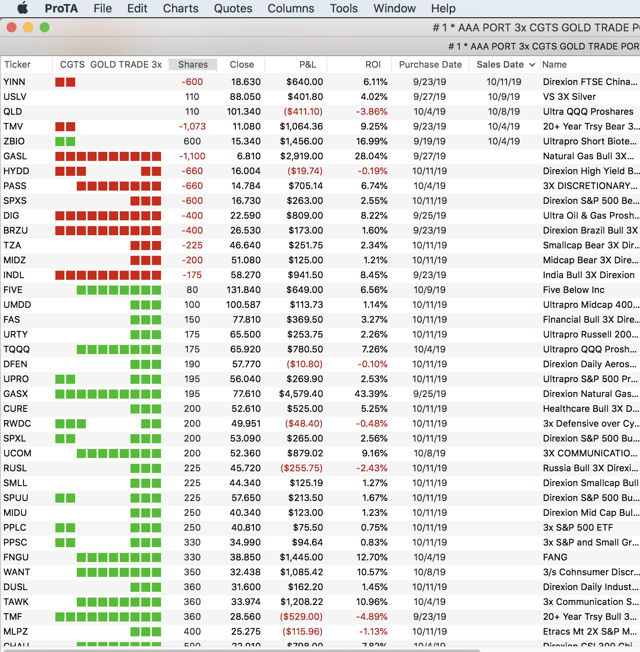Open the Window menu
Screen dimensions: 640x652
394,8
